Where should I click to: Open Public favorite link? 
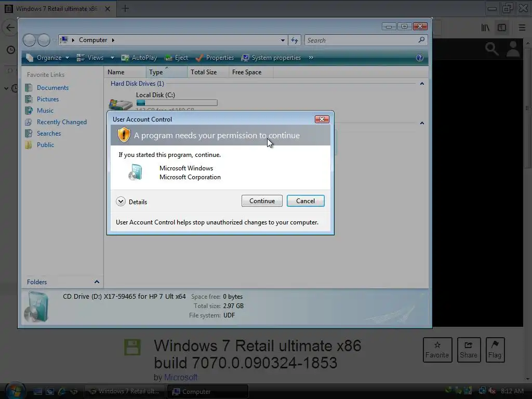click(45, 145)
